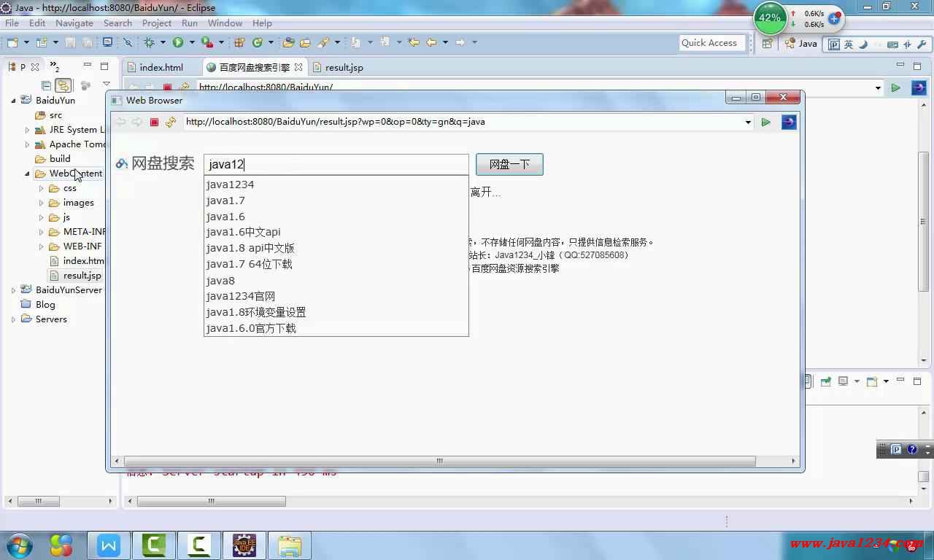The height and width of the screenshot is (560, 934).
Task: Open the Debug button dropdown arrow
Action: click(163, 42)
